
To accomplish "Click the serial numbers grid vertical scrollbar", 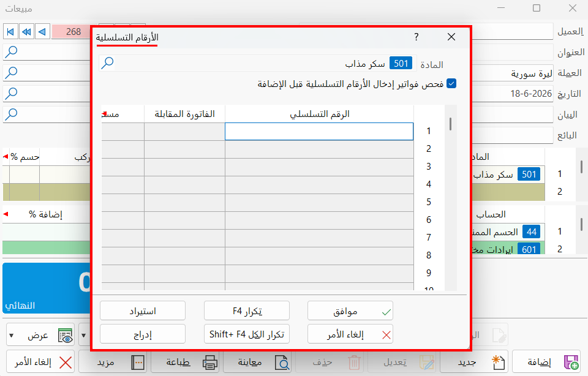I will click(450, 198).
